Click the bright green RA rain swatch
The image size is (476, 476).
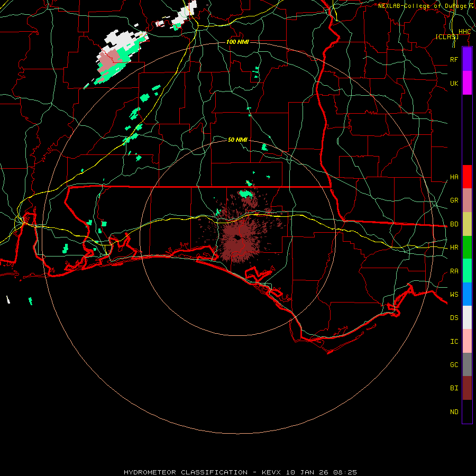coord(467,270)
